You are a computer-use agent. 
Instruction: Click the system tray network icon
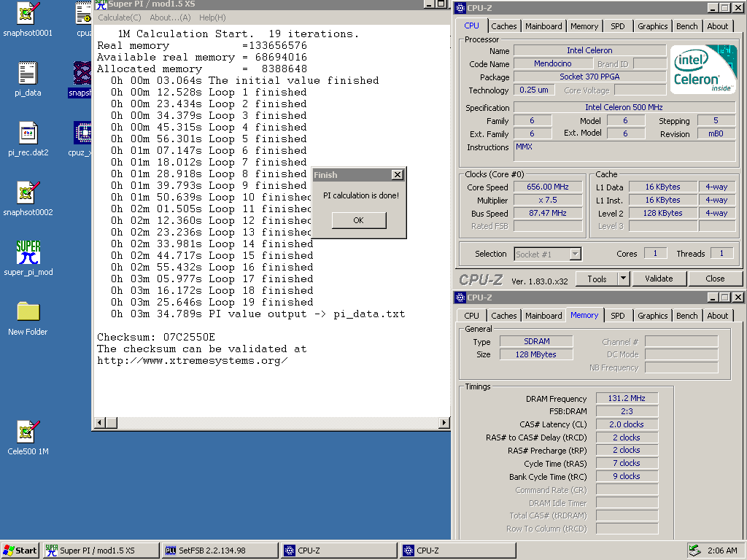click(694, 551)
